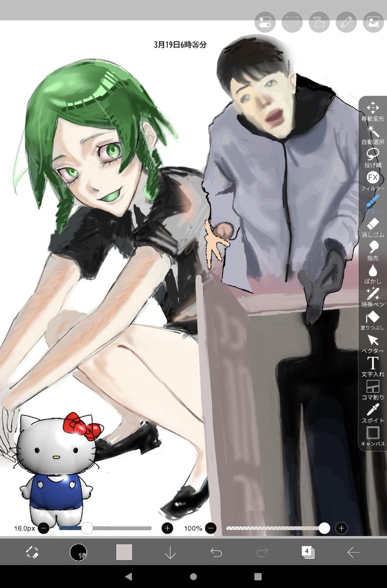Click the brush thickness slider handle
This screenshot has height=588, width=387.
tap(87, 528)
